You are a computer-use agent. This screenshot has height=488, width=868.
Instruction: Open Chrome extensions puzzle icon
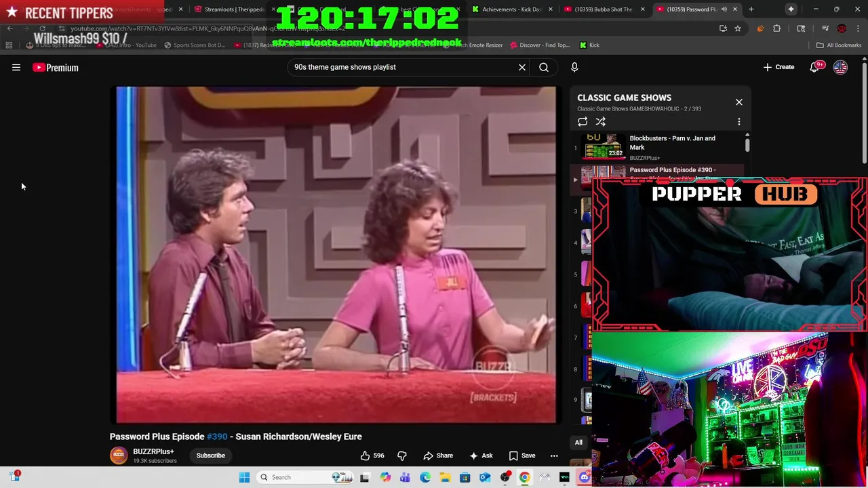(777, 28)
